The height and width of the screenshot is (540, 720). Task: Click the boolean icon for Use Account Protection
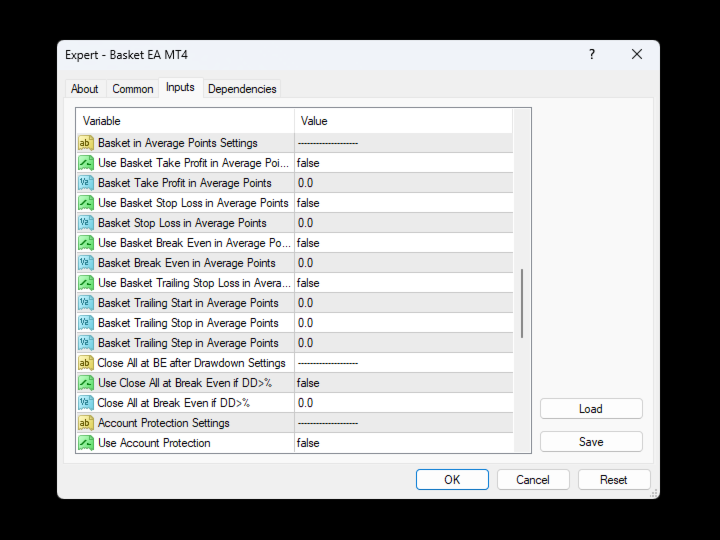tap(86, 443)
